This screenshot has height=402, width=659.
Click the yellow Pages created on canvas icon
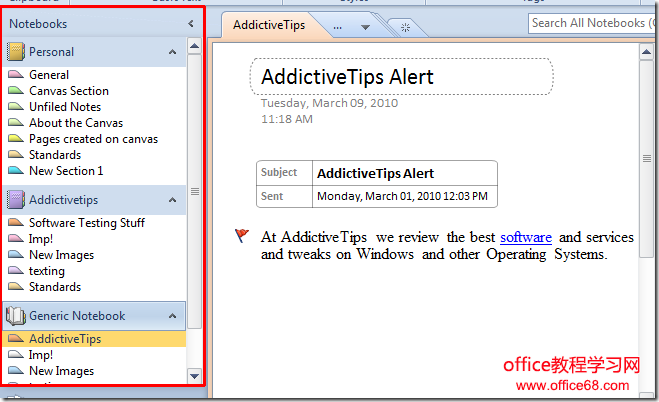tap(16, 139)
